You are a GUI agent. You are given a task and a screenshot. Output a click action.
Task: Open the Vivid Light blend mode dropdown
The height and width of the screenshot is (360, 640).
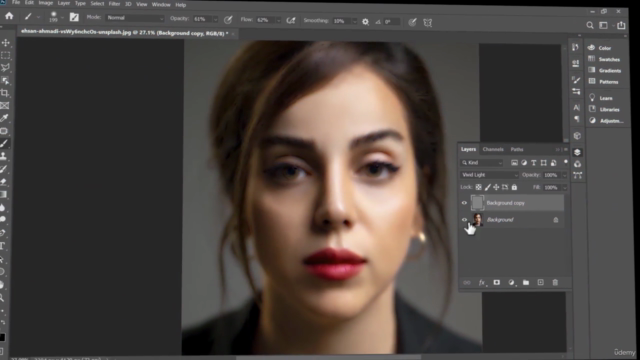tap(489, 175)
